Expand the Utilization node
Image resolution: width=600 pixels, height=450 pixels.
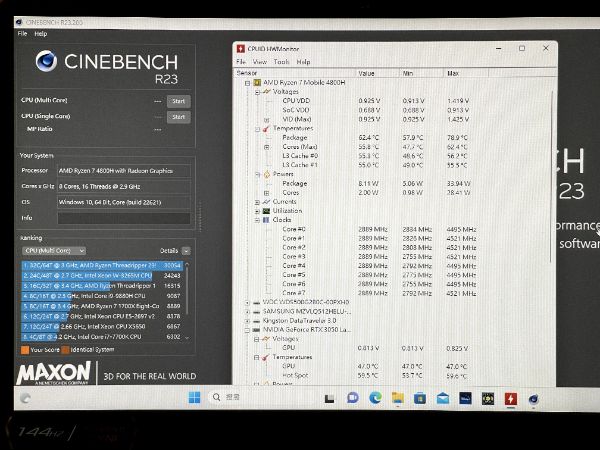[x=257, y=211]
